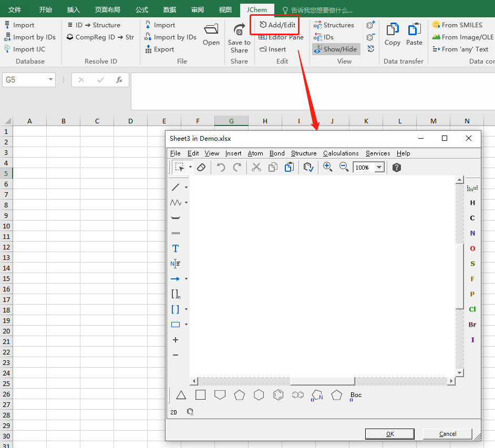Pick the Oxygen O atom
The width and height of the screenshot is (495, 448).
coord(472,248)
